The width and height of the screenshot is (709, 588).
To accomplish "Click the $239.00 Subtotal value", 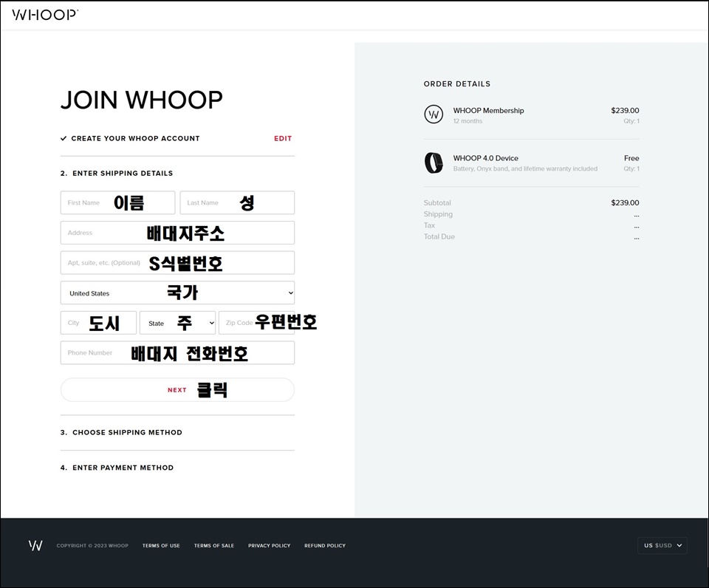I will coord(625,202).
